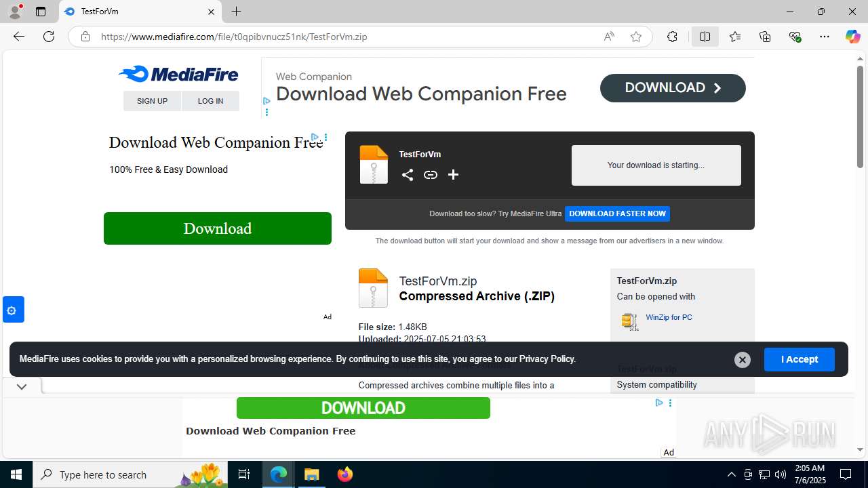
Task: Open Privacy Policy link in cookie notice
Action: click(547, 359)
